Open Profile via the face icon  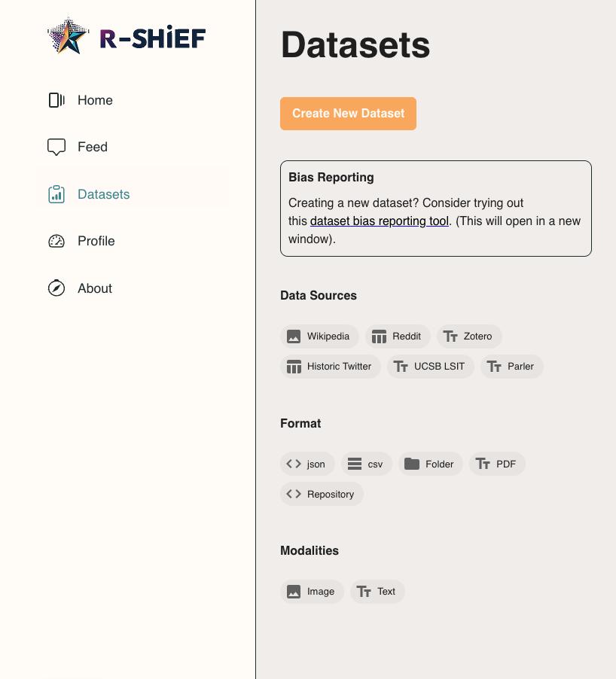pyautogui.click(x=56, y=241)
